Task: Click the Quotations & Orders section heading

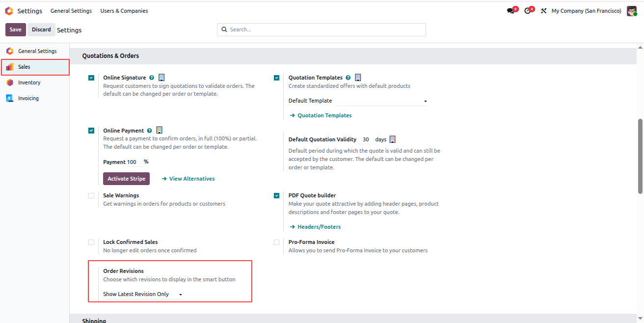Action: click(110, 56)
